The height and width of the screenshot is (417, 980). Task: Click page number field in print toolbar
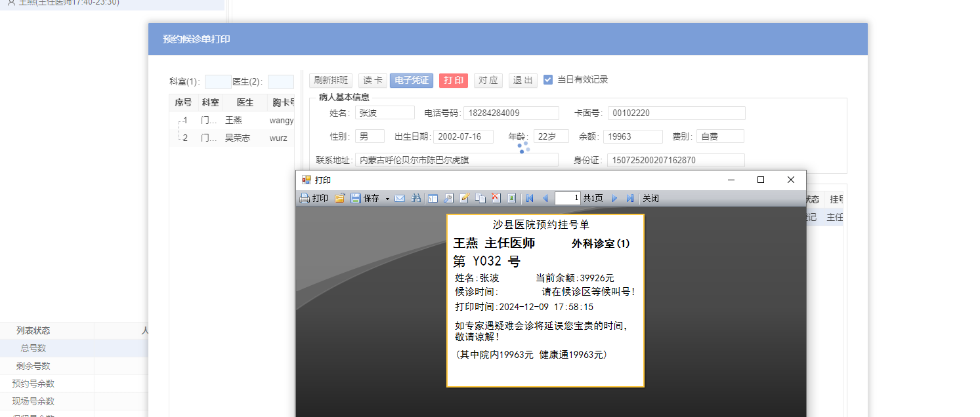point(568,198)
